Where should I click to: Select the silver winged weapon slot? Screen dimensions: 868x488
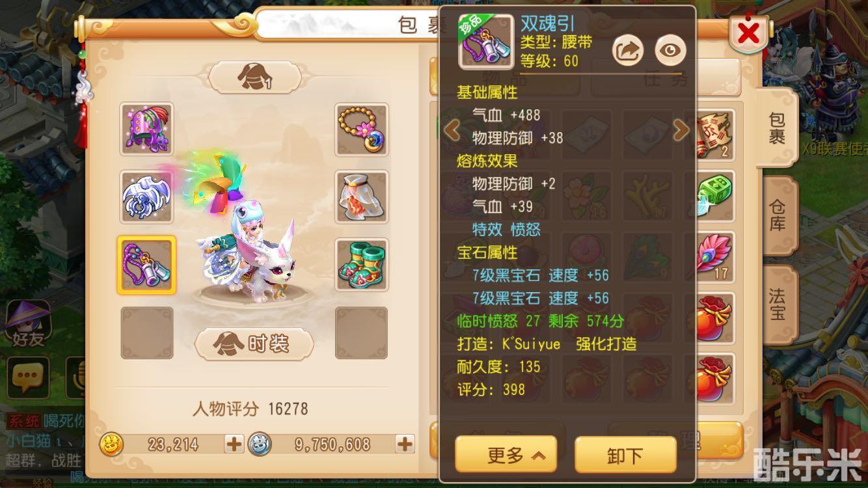pos(146,197)
